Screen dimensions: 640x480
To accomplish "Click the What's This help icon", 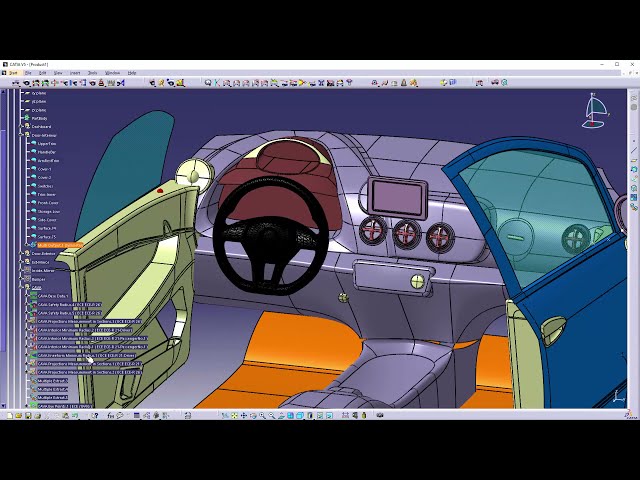I will coord(95,416).
